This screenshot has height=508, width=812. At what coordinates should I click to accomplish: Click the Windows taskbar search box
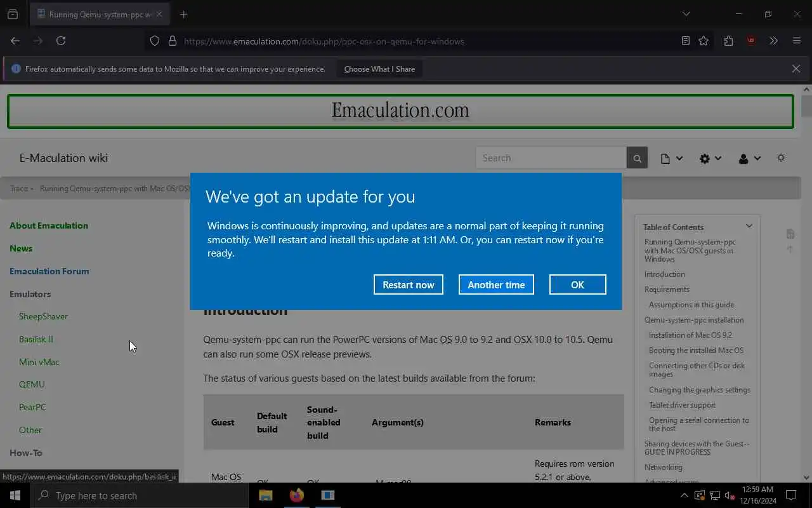140,495
